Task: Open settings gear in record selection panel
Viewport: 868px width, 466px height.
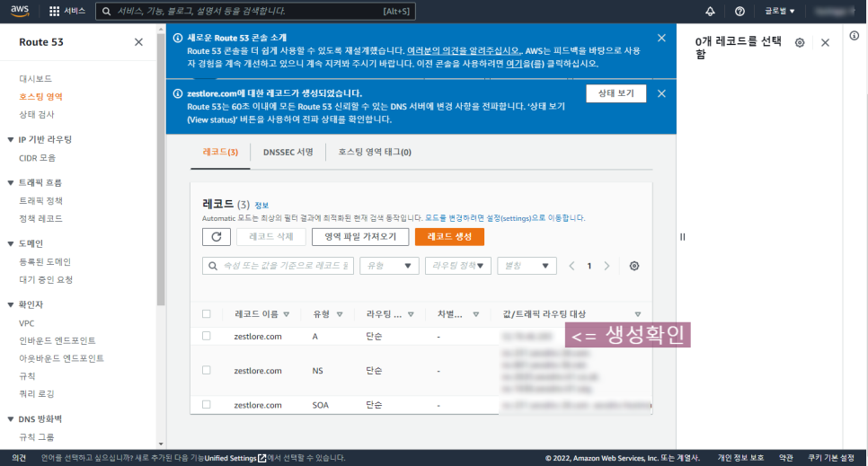Action: click(800, 42)
